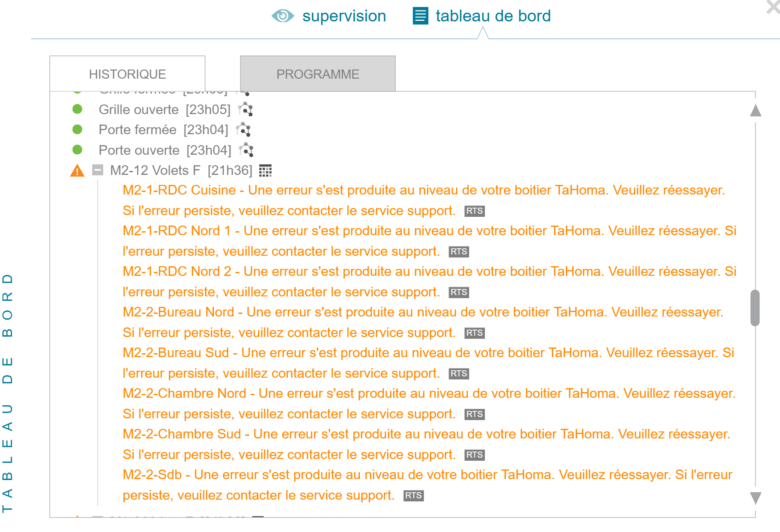The height and width of the screenshot is (532, 780).
Task: Click the green status dot for Porte fermée
Action: tap(77, 129)
